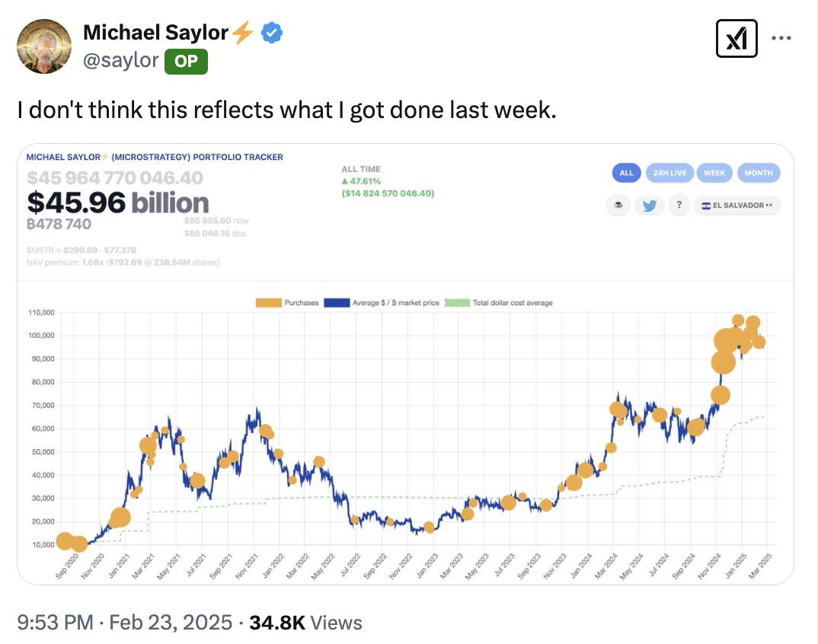
Task: Toggle the MONTH chart timeframe
Action: [x=759, y=173]
